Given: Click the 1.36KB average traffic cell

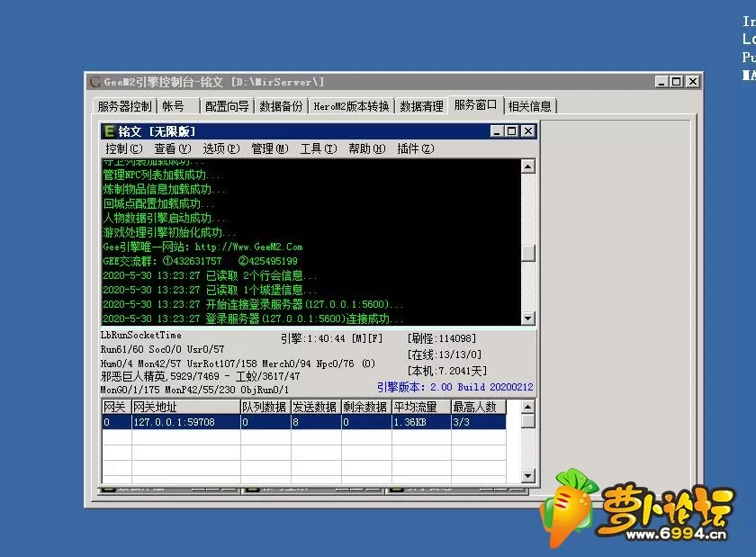Looking at the screenshot, I should [x=421, y=422].
